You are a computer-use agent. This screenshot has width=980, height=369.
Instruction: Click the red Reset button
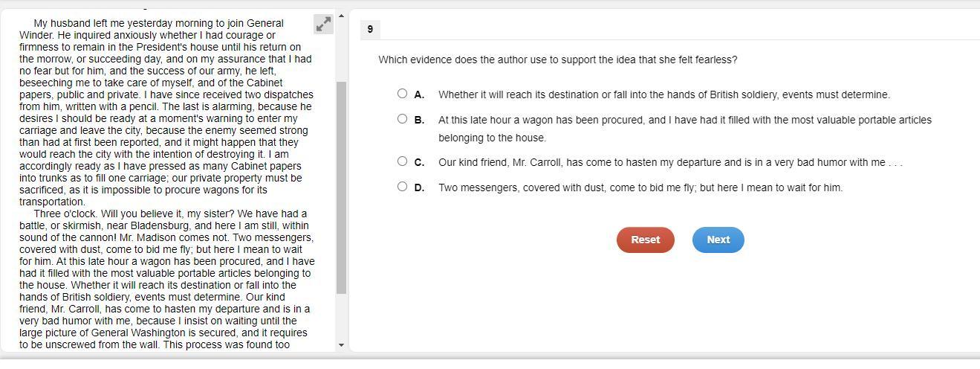645,240
